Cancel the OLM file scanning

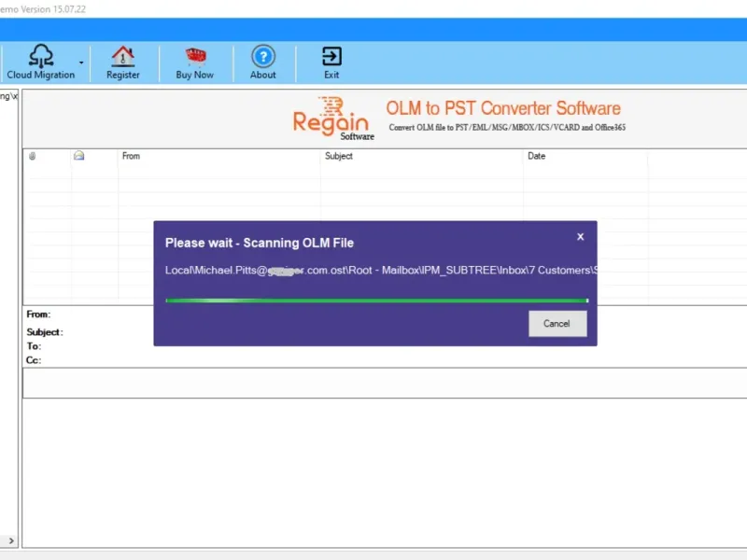557,324
